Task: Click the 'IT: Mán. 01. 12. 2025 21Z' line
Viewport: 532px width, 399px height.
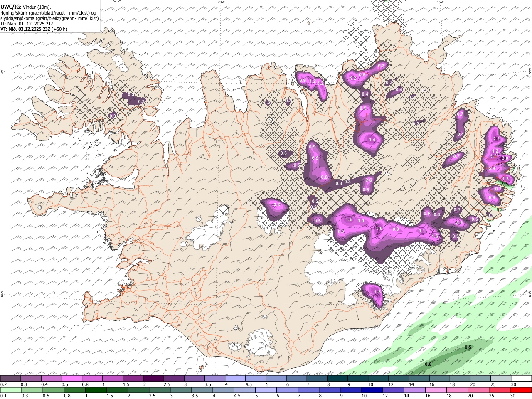Action: click(x=27, y=24)
